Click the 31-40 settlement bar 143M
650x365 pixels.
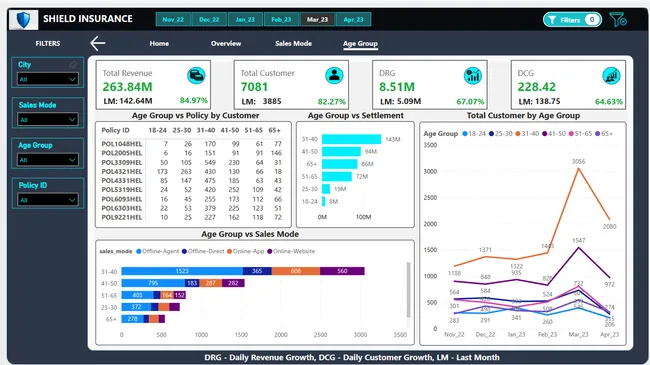(351, 139)
